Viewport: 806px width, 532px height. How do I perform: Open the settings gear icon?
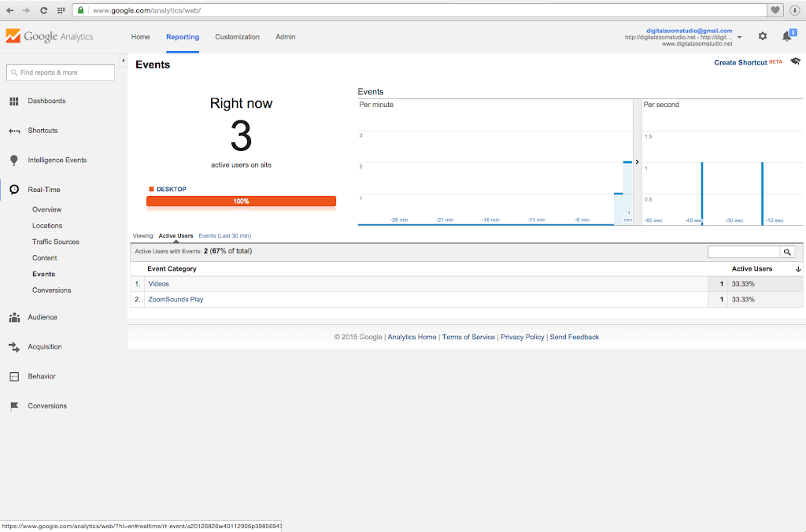click(762, 36)
